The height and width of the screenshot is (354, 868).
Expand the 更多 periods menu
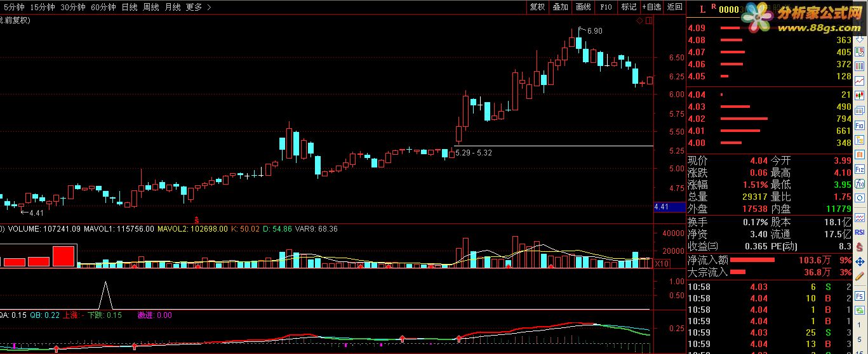[199, 7]
